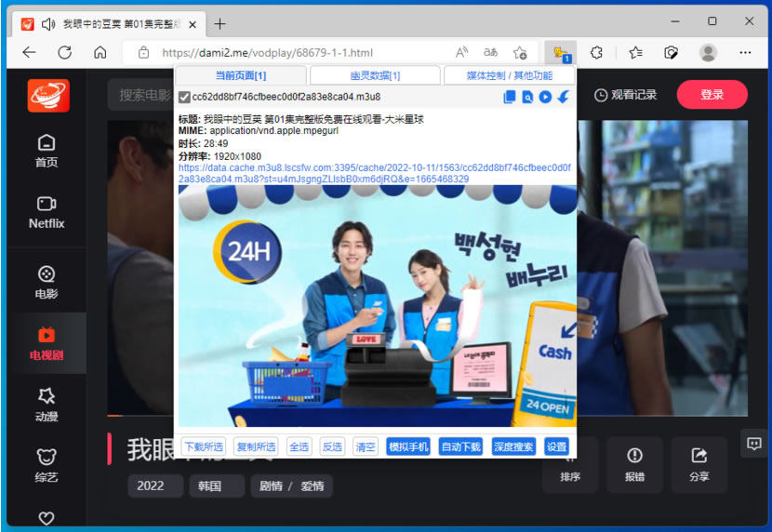The image size is (772, 532).
Task: Click the browser back arrow
Action: (x=30, y=53)
